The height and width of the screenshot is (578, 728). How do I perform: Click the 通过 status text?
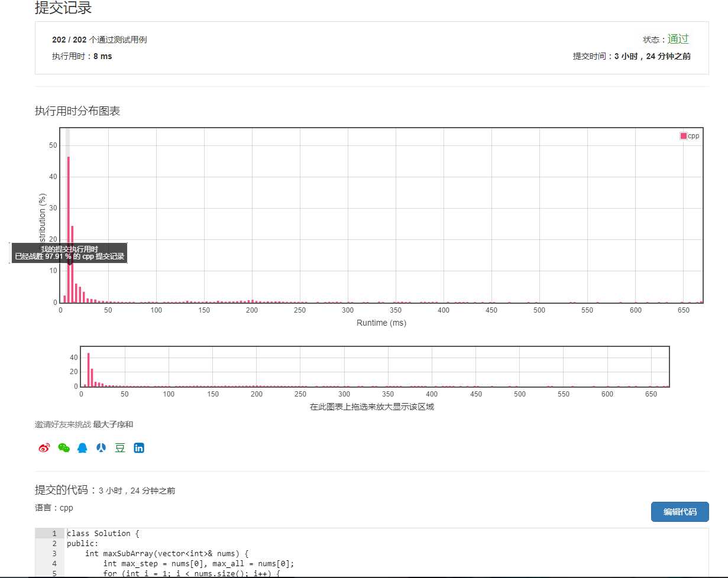[678, 40]
